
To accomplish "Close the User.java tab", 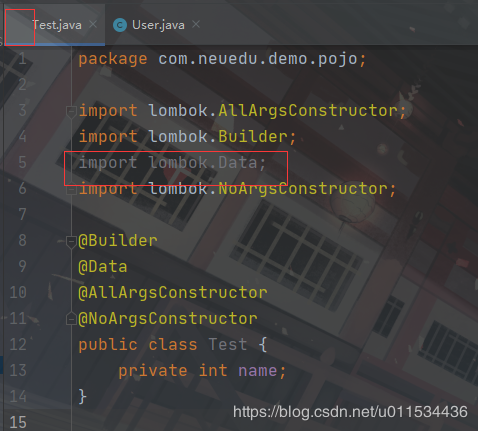I will pyautogui.click(x=196, y=24).
